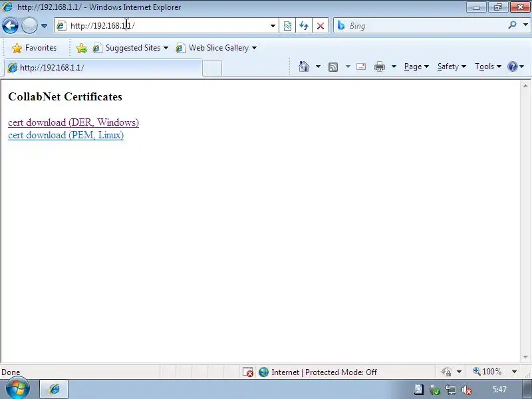Click the Home icon

tap(304, 66)
